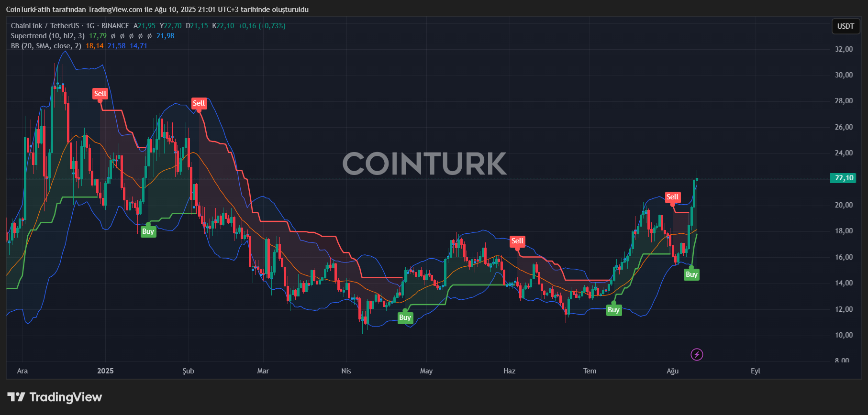Click the 28,00 price axis label

tap(844, 100)
